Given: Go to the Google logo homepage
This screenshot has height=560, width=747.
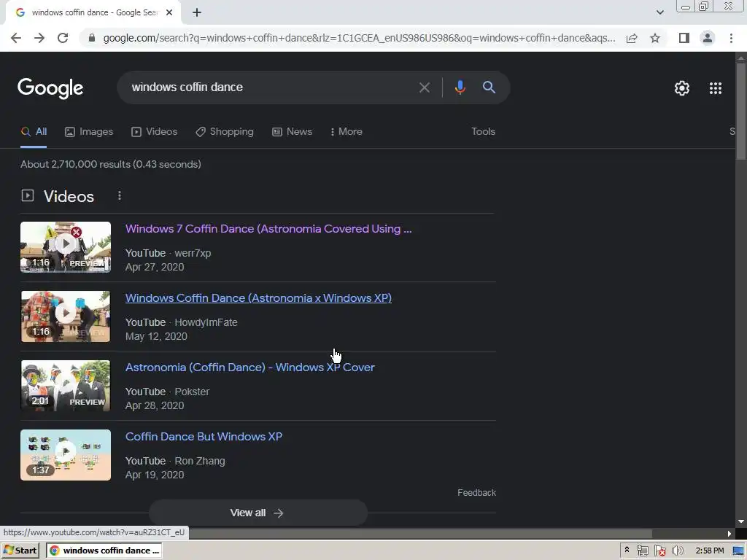Looking at the screenshot, I should (50, 88).
